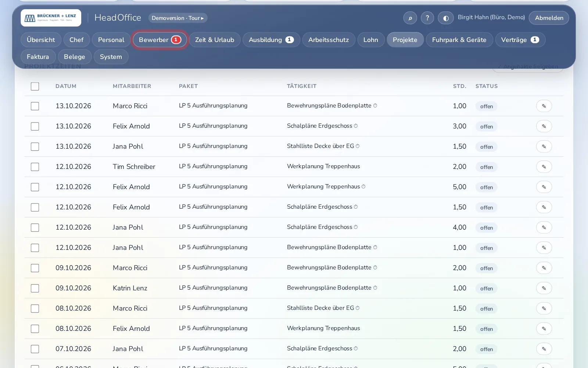Open pencil editor for Tim Schreiber's row
The height and width of the screenshot is (368, 588).
pos(544,167)
